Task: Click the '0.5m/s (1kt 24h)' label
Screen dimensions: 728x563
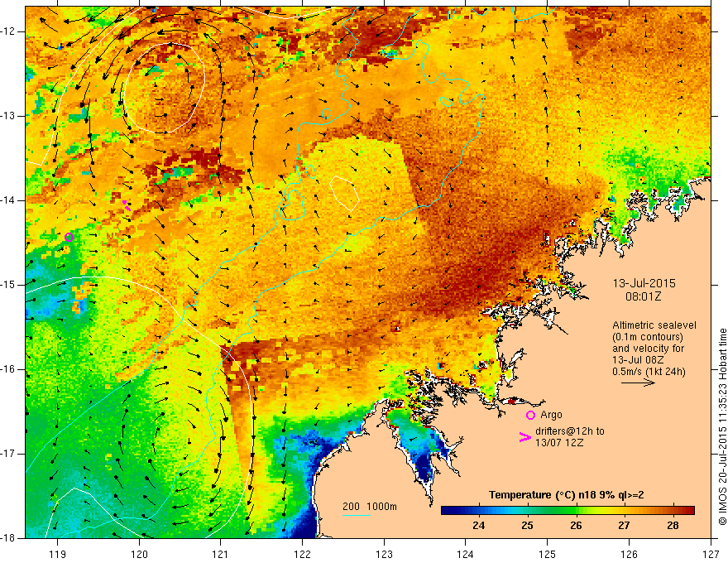Action: [x=649, y=372]
